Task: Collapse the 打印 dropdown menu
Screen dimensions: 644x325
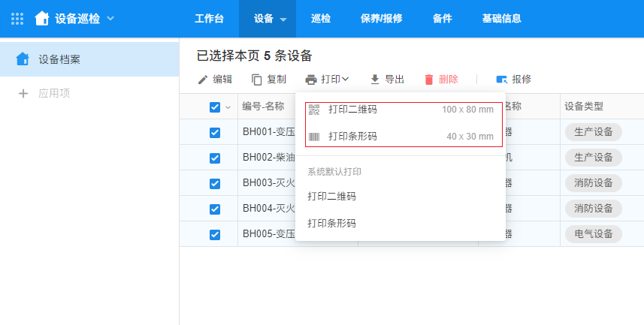Action: [327, 80]
